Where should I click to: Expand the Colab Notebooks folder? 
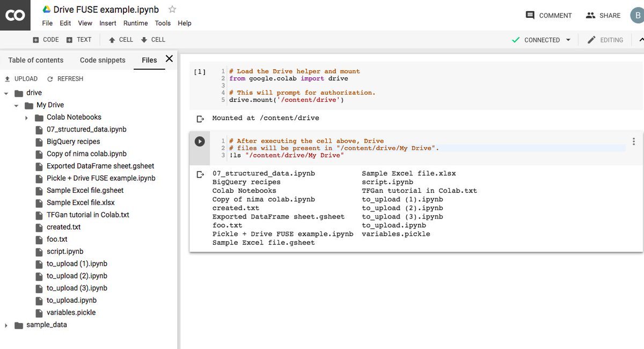26,118
